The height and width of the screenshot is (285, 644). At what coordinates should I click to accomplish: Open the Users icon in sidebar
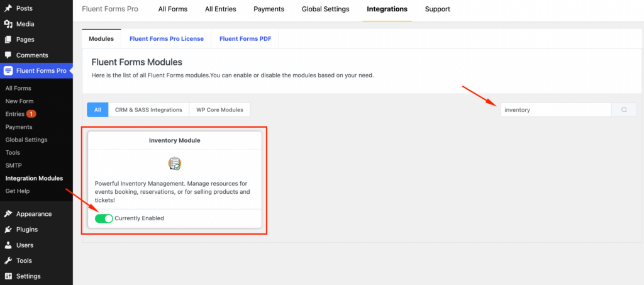click(x=8, y=245)
